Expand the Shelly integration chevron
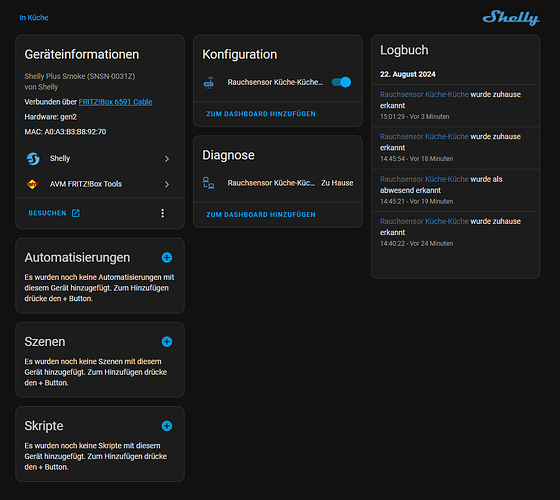560x500 pixels. tap(167, 159)
